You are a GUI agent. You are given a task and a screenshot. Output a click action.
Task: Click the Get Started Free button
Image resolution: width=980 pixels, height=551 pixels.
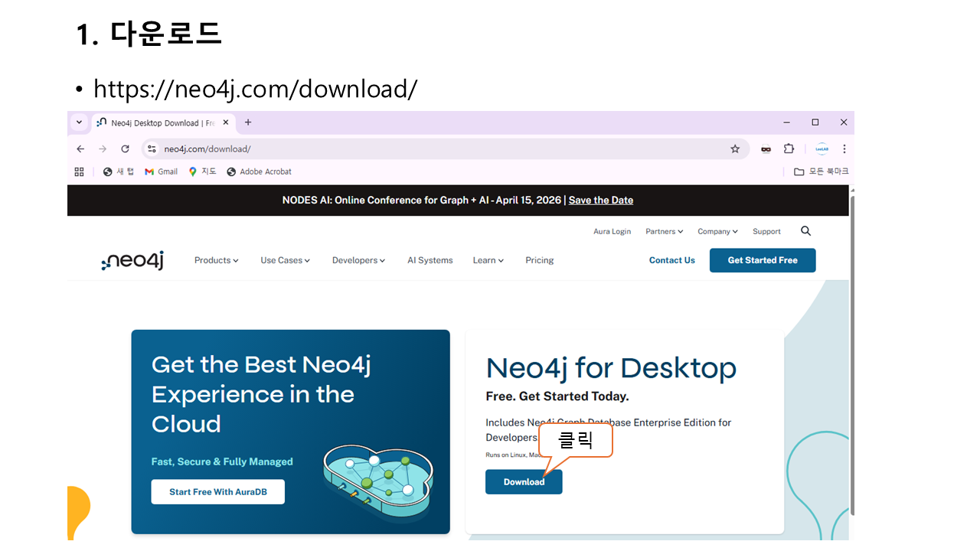762,260
